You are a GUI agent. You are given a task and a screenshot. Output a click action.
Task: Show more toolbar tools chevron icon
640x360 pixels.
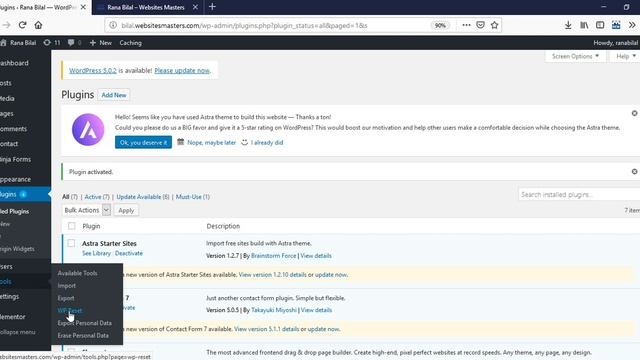632,25
